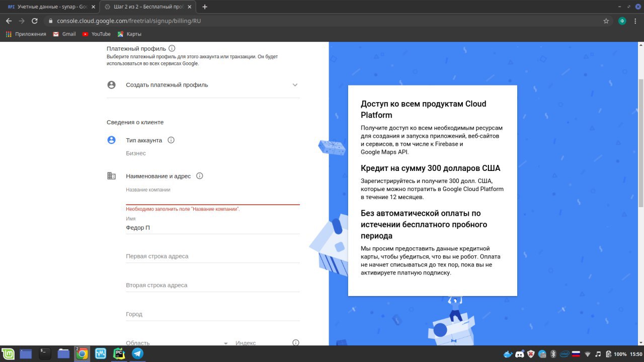
Task: Click the Название компании required error message
Action: 183,209
